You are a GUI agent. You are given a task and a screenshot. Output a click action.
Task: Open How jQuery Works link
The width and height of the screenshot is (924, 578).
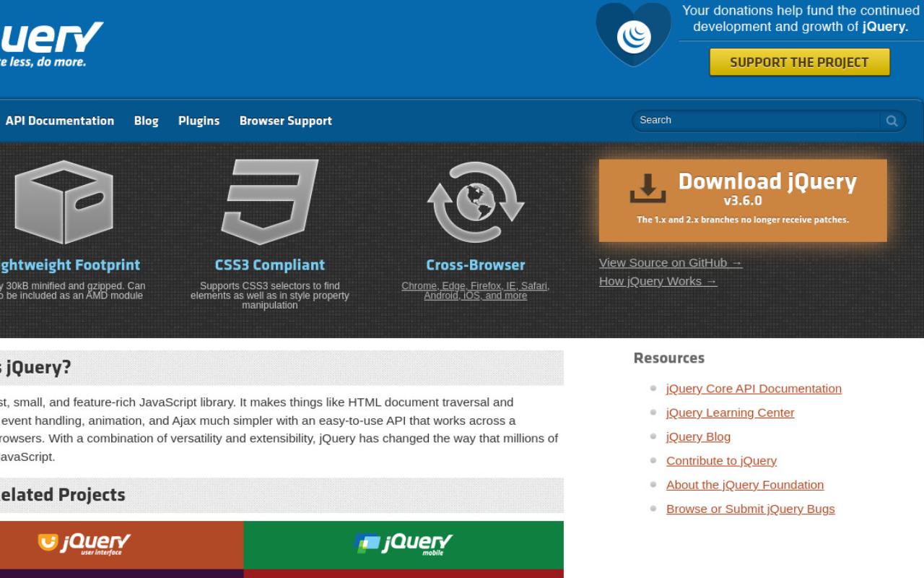[658, 281]
